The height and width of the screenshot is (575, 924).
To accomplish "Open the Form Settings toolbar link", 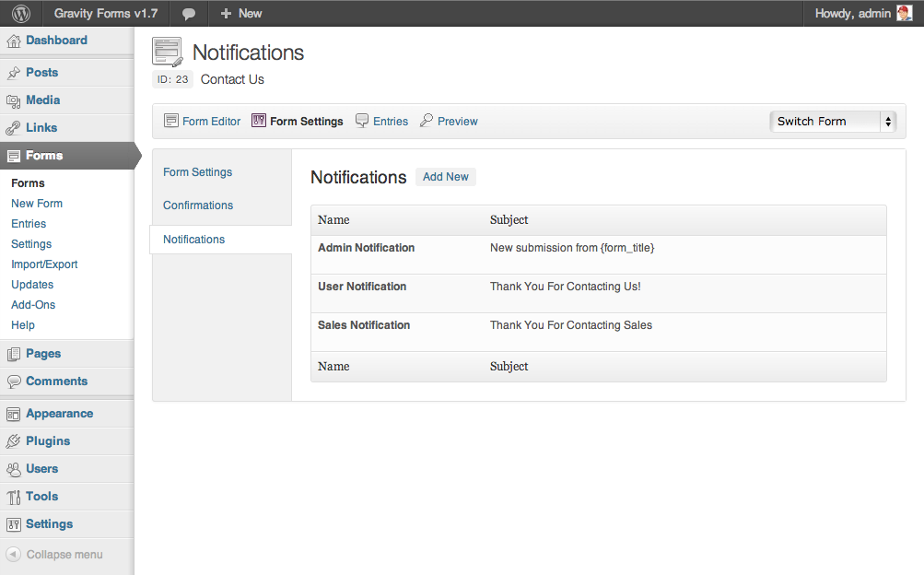I will [x=307, y=122].
